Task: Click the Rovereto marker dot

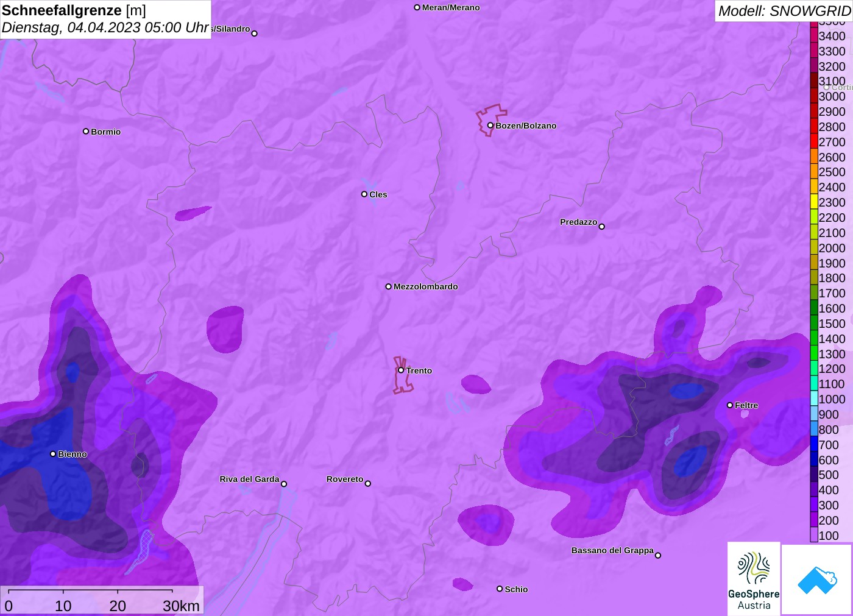Action: (x=368, y=484)
